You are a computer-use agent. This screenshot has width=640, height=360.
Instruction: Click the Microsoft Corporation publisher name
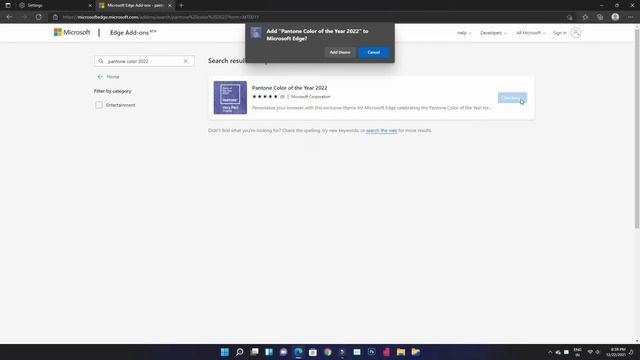(311, 97)
